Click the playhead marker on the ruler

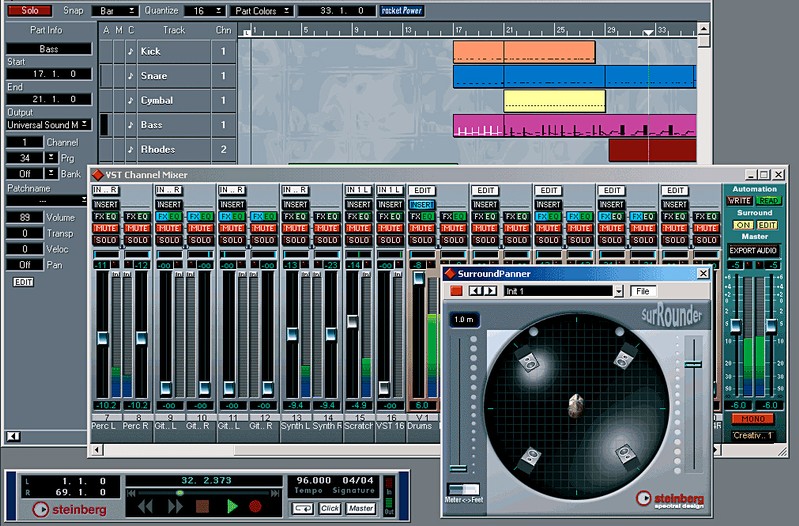(648, 32)
